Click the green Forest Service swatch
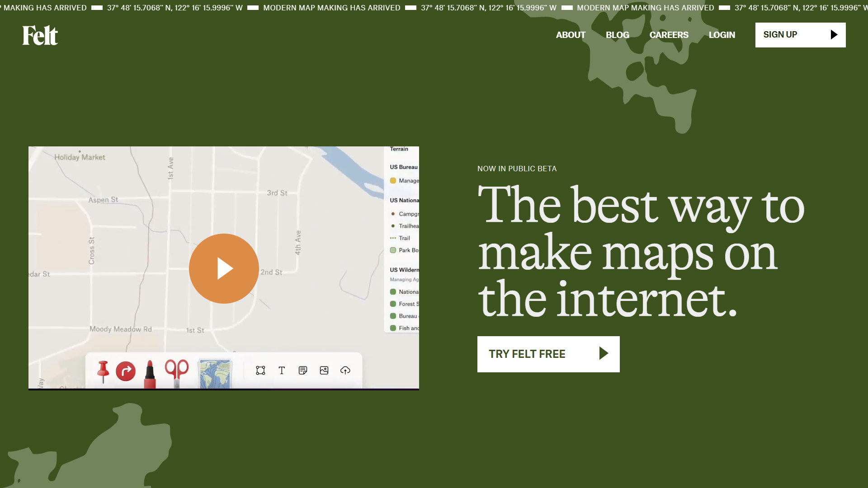 point(393,304)
